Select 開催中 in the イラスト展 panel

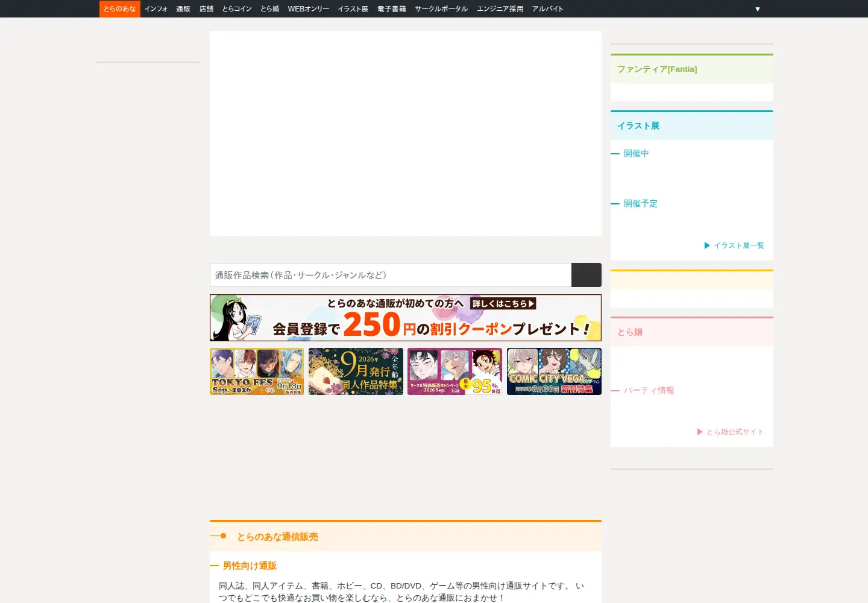tap(637, 154)
